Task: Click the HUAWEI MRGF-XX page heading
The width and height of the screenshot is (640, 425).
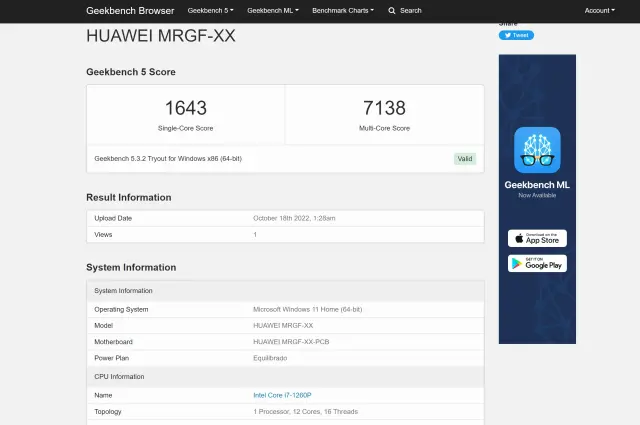Action: pyautogui.click(x=161, y=36)
